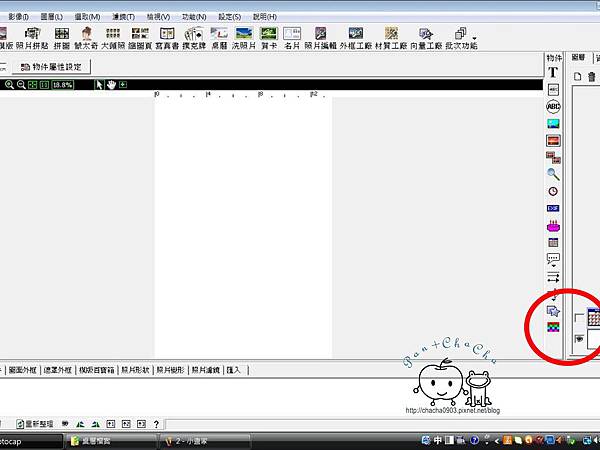
Task: Open the 功能(N) menu
Action: 194,17
